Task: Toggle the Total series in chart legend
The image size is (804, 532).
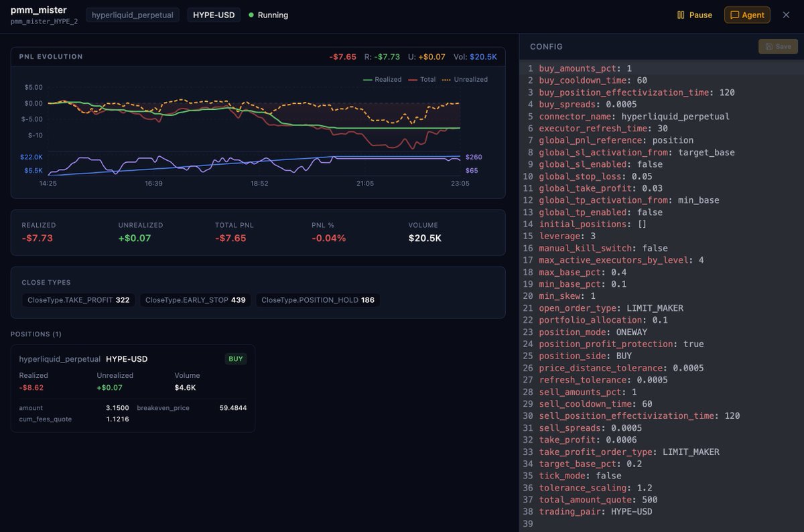Action: coord(422,79)
